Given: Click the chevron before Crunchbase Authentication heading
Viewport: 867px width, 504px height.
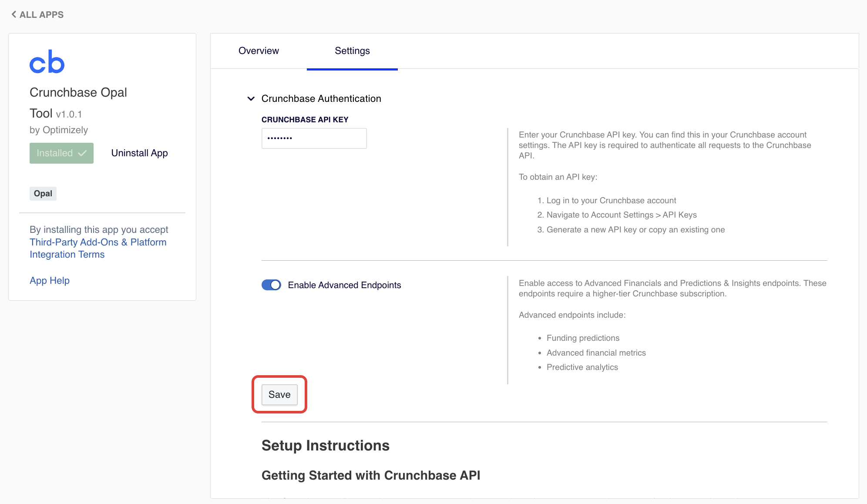Looking at the screenshot, I should tap(251, 99).
